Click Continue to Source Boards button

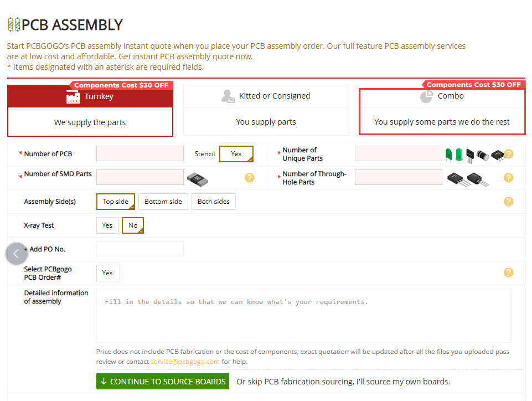[163, 381]
